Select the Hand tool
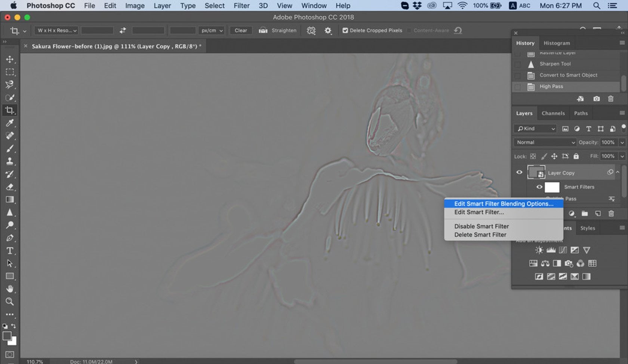 10,289
